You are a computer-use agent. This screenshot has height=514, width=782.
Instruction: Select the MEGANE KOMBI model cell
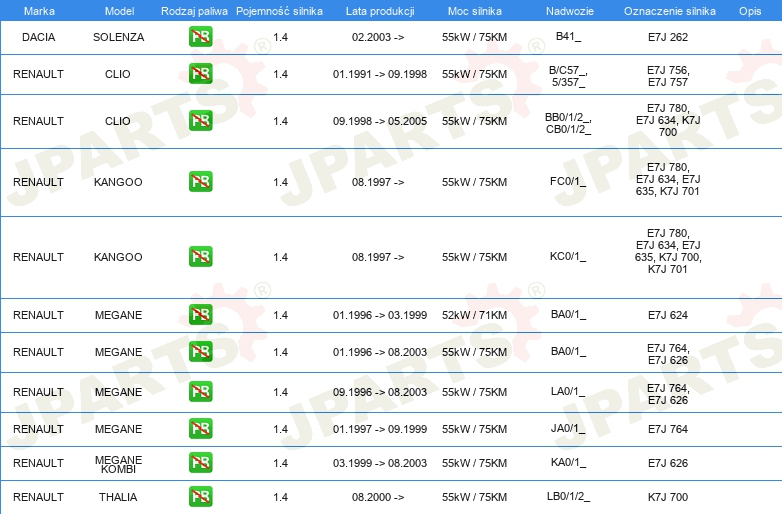click(118, 464)
